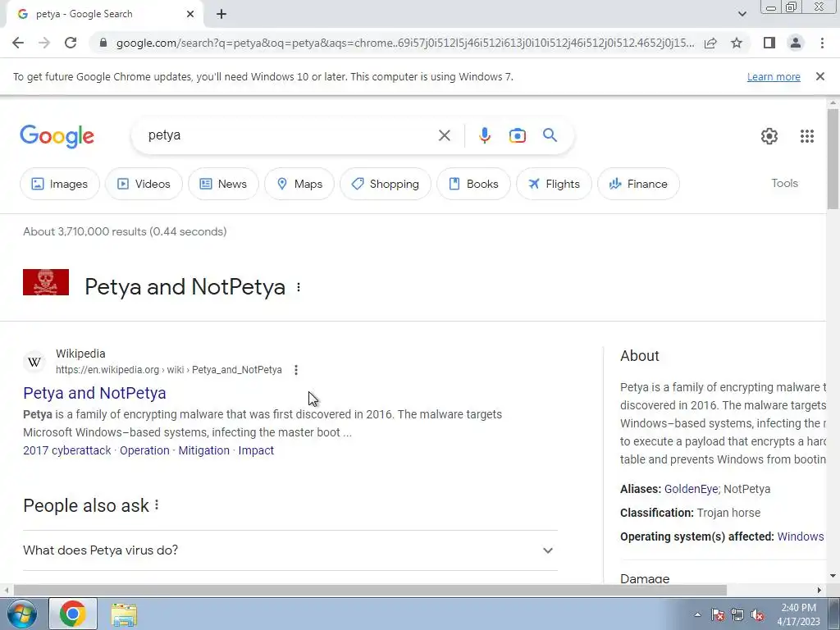Start voice search with the microphone icon

(x=484, y=135)
